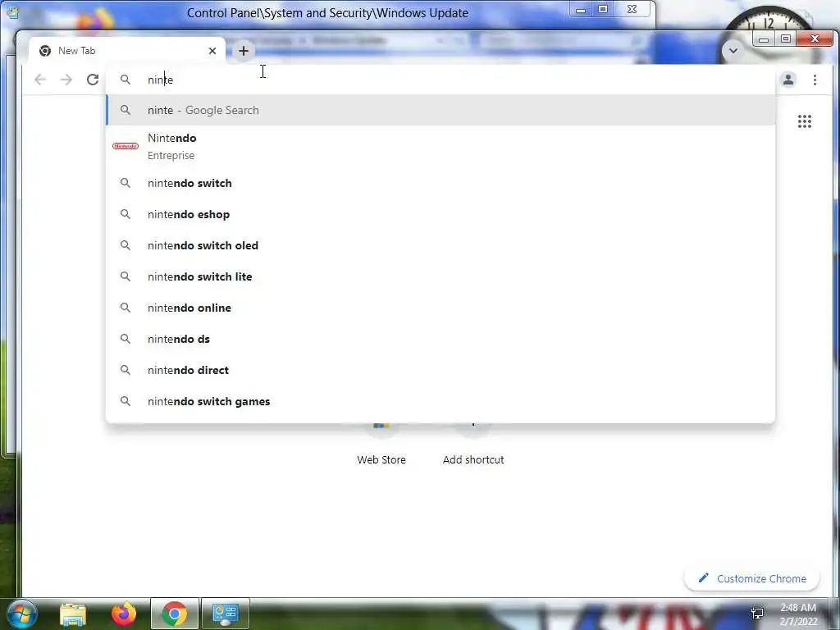Viewport: 840px width, 630px height.
Task: Select the Nintendo Entreprise suggestion
Action: [x=441, y=146]
